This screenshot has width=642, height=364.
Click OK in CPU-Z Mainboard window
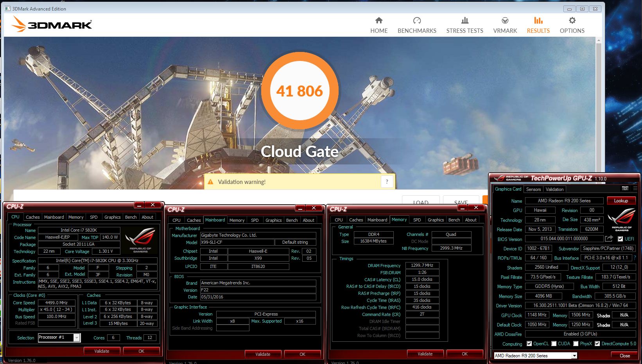(x=302, y=354)
